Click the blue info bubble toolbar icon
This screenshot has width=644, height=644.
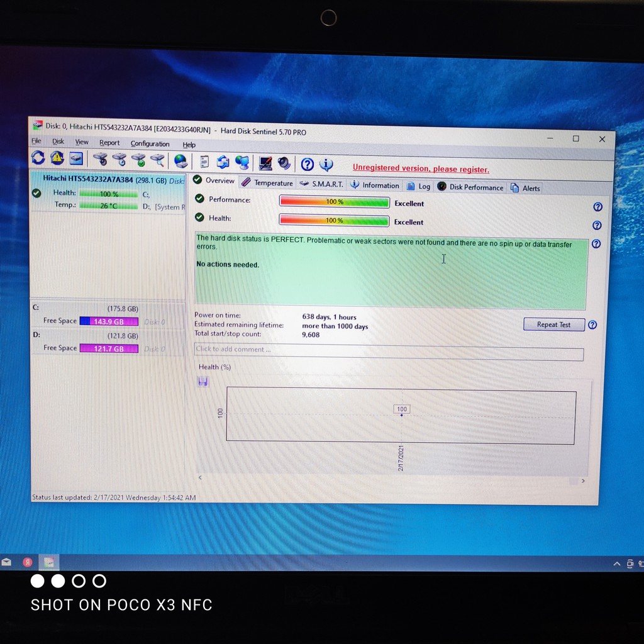click(x=326, y=165)
